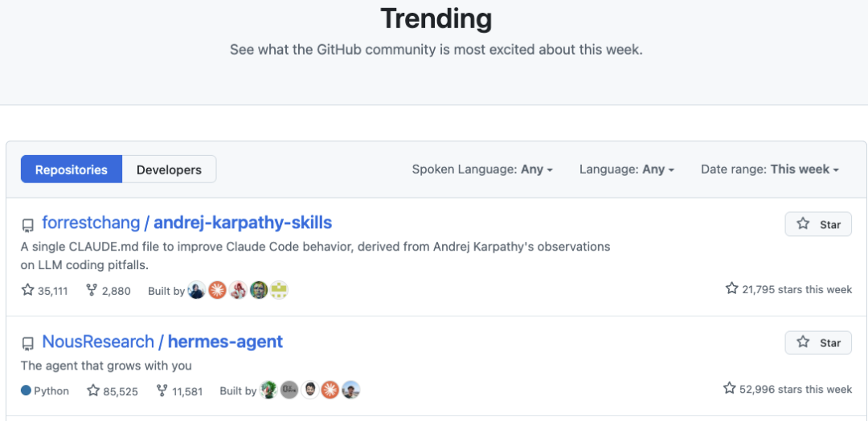The width and height of the screenshot is (868, 421).
Task: Select the Repositories tab
Action: coord(72,170)
